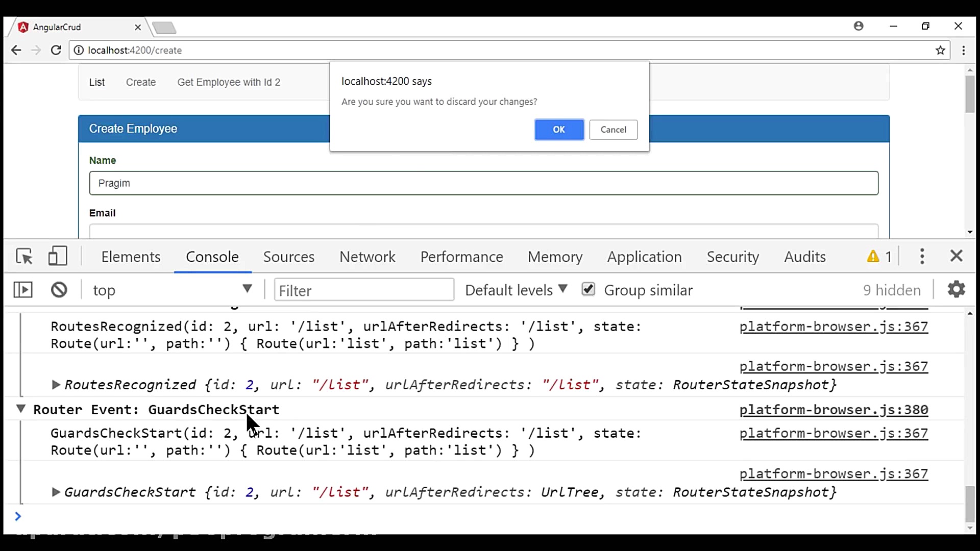Open the DevTools three-dot menu

click(x=922, y=257)
